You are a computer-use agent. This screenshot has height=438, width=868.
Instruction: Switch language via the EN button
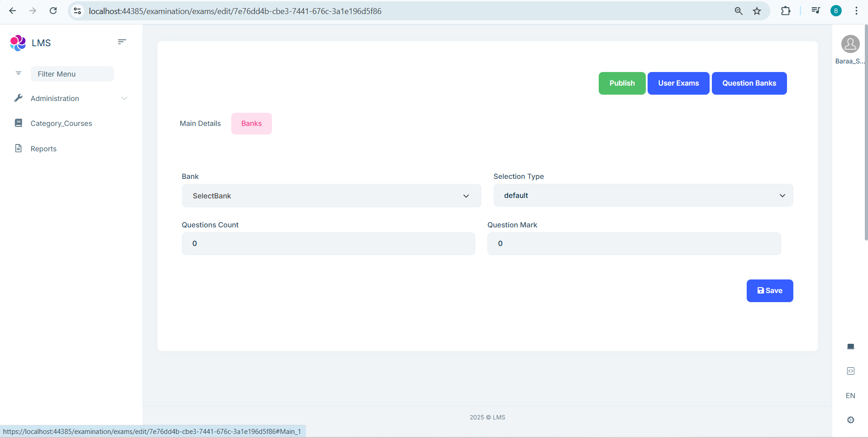pyautogui.click(x=850, y=395)
